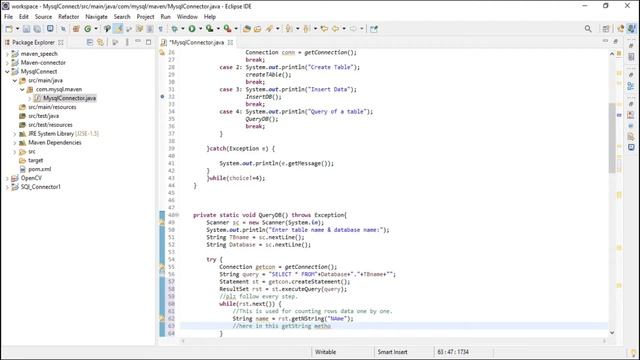The width and height of the screenshot is (640, 360).
Task: Open the Refactor menu
Action: pos(69,17)
